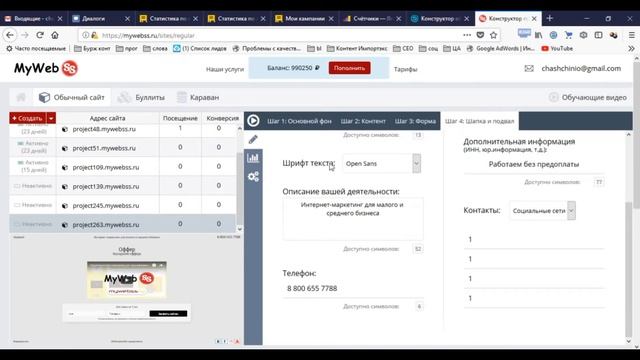Screen dimensions: 640x360
Task: Open the Контент Импортэкс bookmarks folder
Action: (x=357, y=49)
